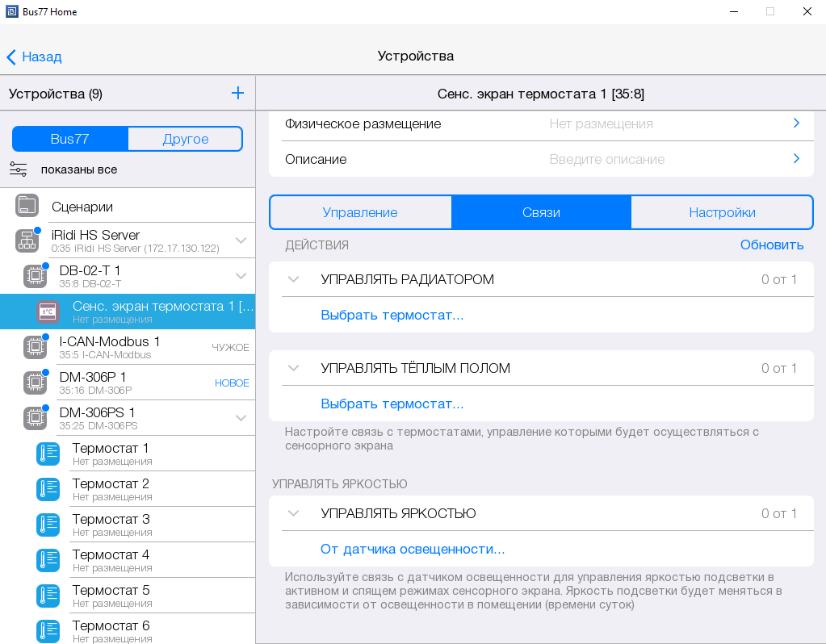Expand the УПРАВЛЯТЬ РАДИАТОРОМ section chevron
826x644 pixels.
(x=294, y=279)
